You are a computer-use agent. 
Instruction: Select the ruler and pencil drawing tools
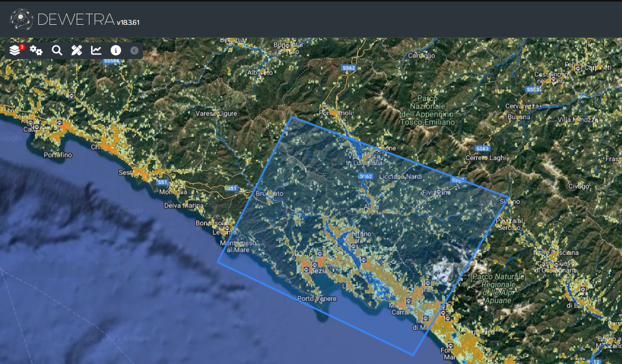[76, 50]
